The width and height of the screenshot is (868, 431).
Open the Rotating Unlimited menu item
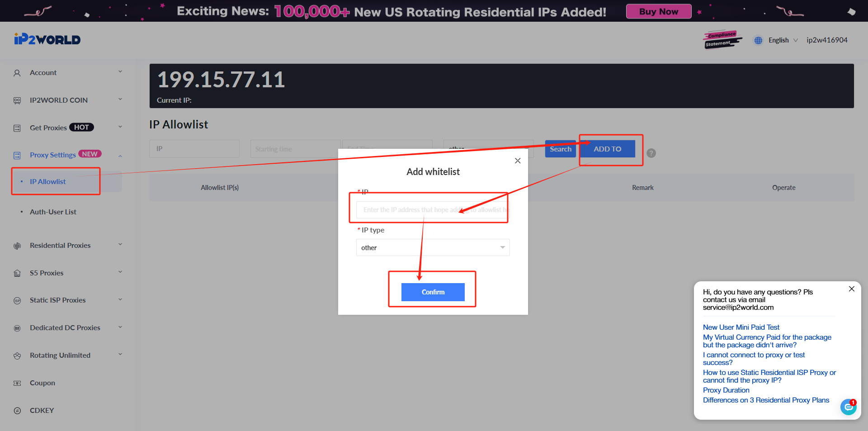point(60,355)
